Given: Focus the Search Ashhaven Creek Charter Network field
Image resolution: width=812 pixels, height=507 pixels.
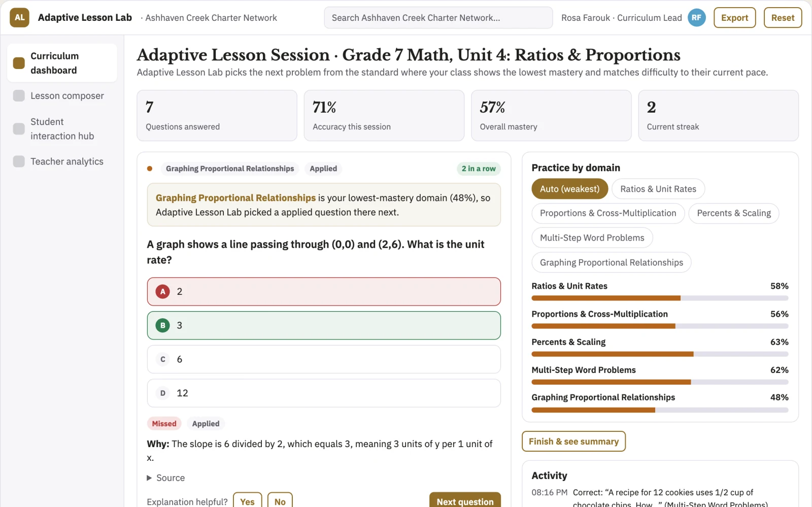Looking at the screenshot, I should (438, 18).
